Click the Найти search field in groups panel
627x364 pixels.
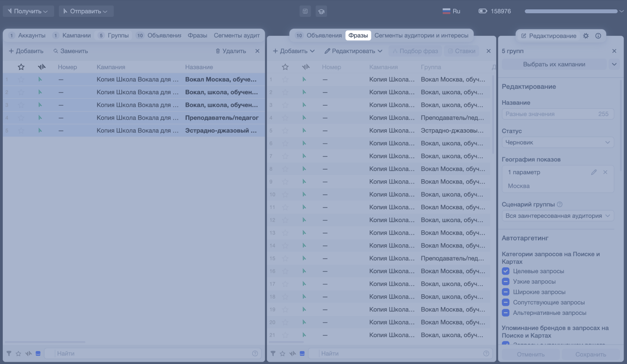[152, 353]
